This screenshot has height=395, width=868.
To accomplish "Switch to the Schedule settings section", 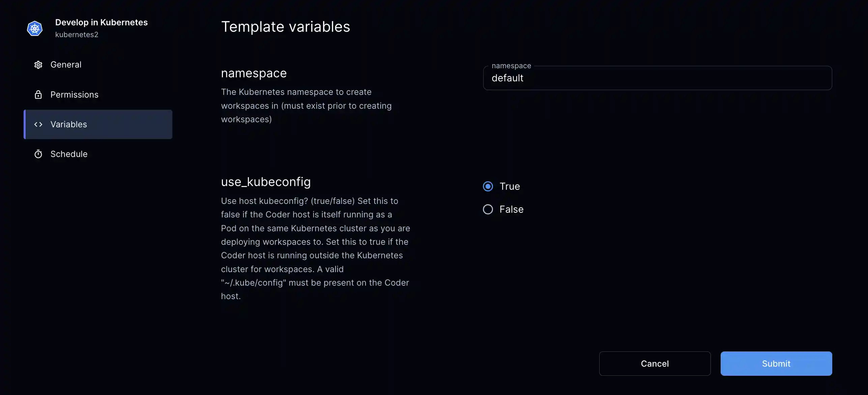I will pos(69,154).
